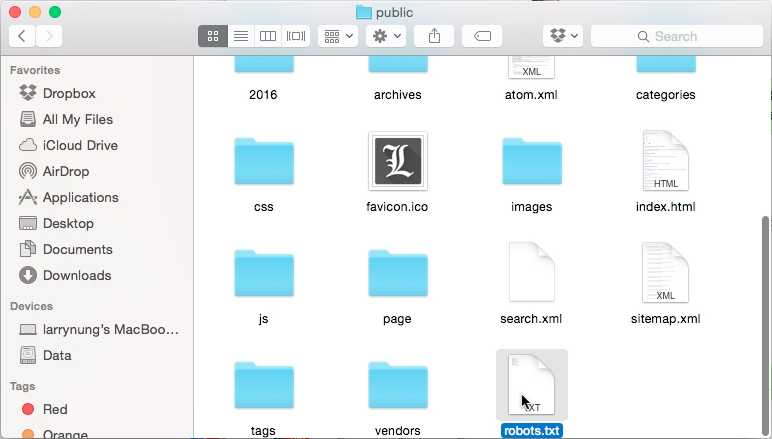Click the favicon.ico filename label
The image size is (772, 439).
pyautogui.click(x=397, y=207)
